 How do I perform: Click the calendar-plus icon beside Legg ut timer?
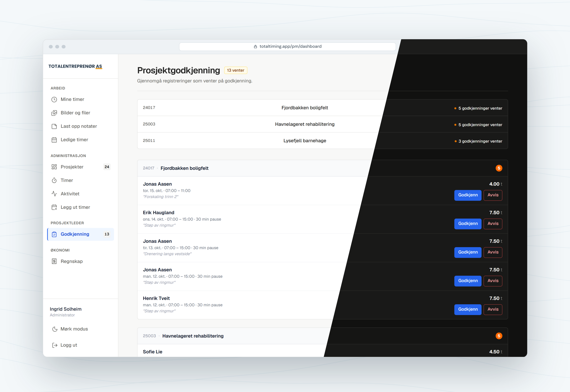click(54, 207)
